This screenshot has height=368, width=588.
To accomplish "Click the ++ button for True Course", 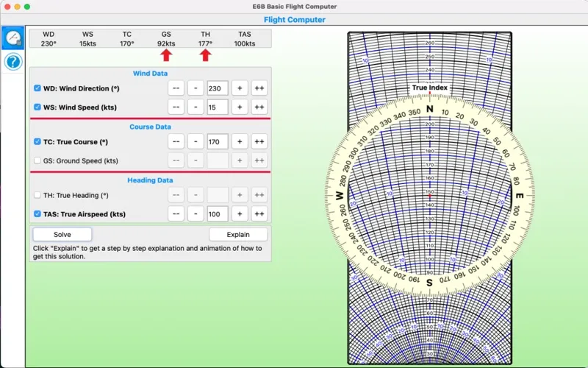I will 259,141.
